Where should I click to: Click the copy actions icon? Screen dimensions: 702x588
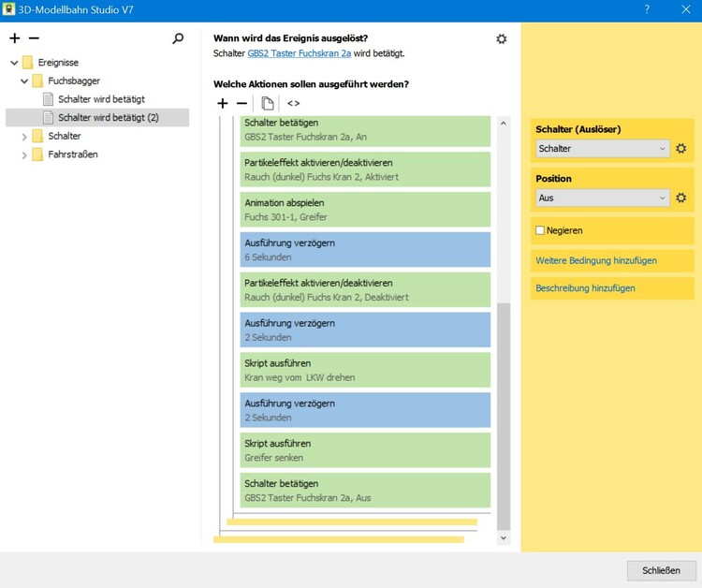click(x=268, y=103)
